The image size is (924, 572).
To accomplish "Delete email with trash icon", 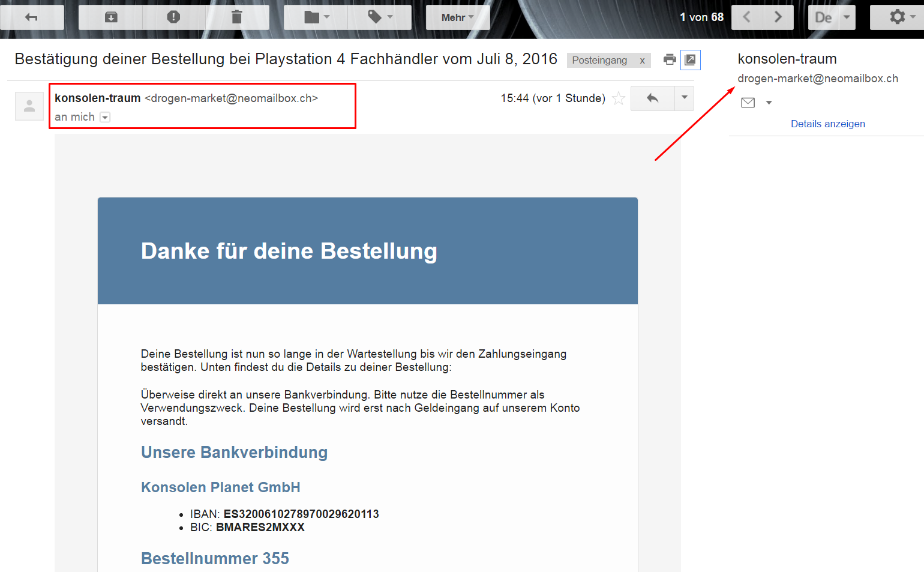I will click(237, 17).
